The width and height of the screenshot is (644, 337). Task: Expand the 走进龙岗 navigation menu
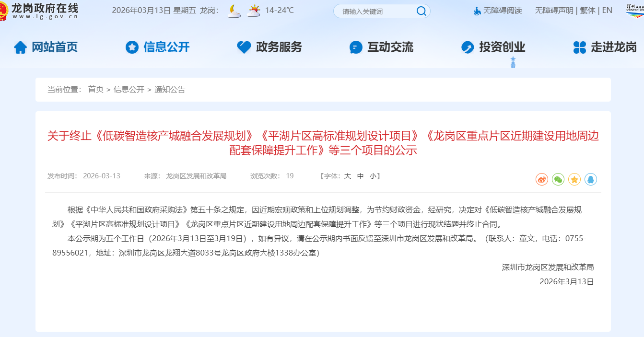pyautogui.click(x=605, y=47)
